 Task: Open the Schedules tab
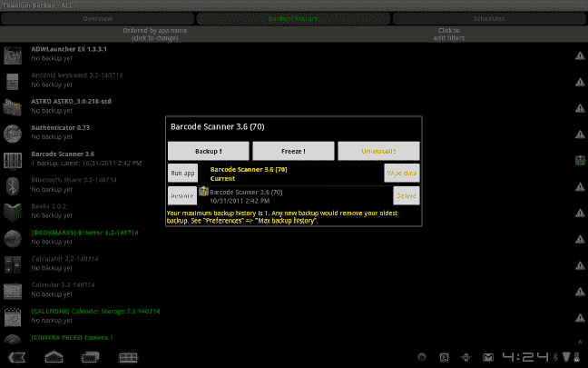pos(489,18)
